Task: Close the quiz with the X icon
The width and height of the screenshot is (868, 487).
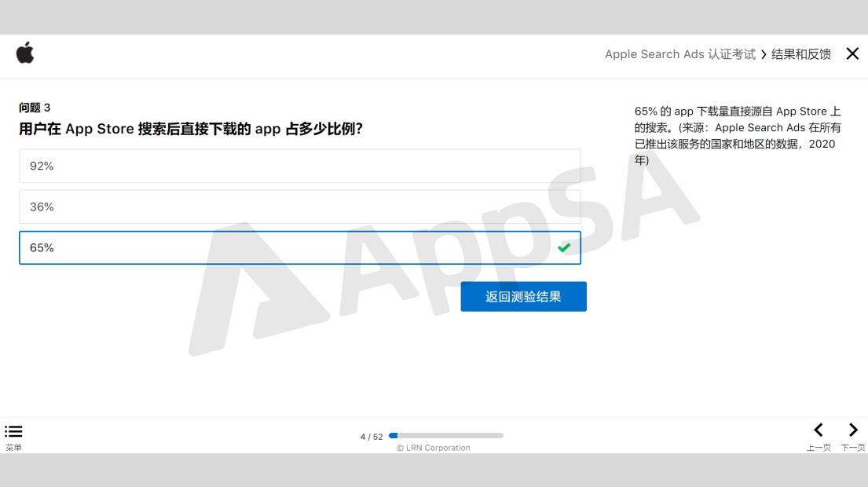Action: [852, 53]
